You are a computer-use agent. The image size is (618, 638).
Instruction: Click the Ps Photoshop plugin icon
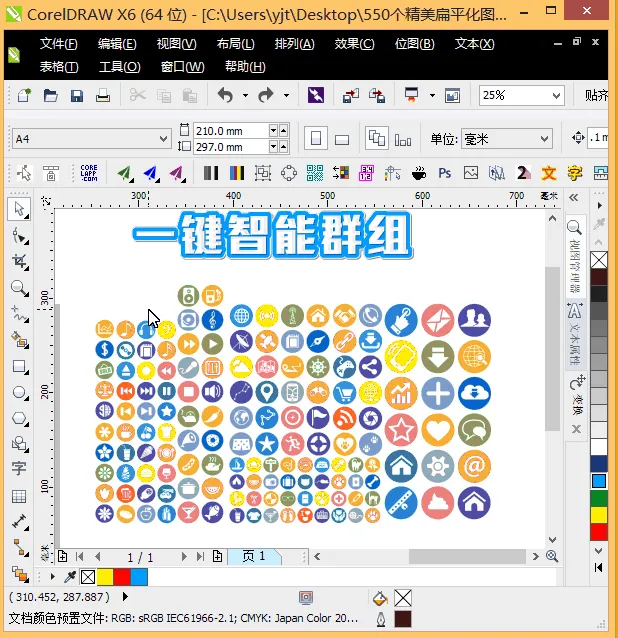coord(445,173)
